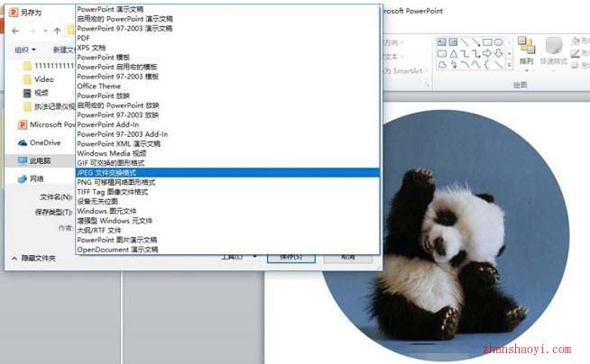Viewport: 590px width, 364px height.
Task: Choose PowerPoint 97-2003 Add-In type
Action: pyautogui.click(x=227, y=134)
